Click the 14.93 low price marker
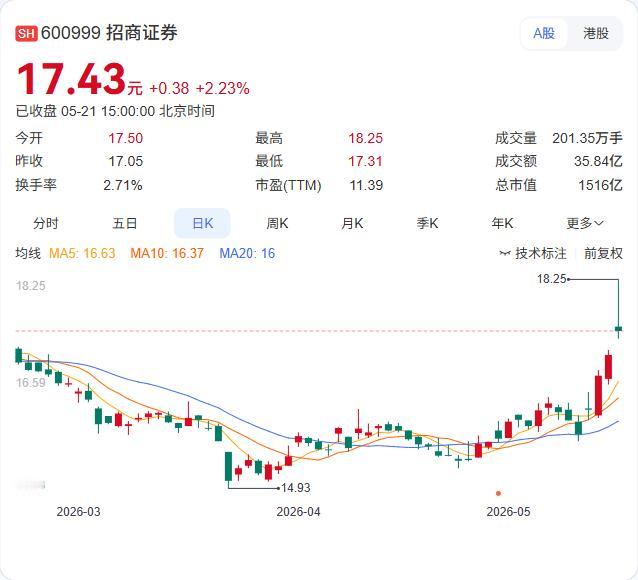This screenshot has width=638, height=580. (x=296, y=487)
